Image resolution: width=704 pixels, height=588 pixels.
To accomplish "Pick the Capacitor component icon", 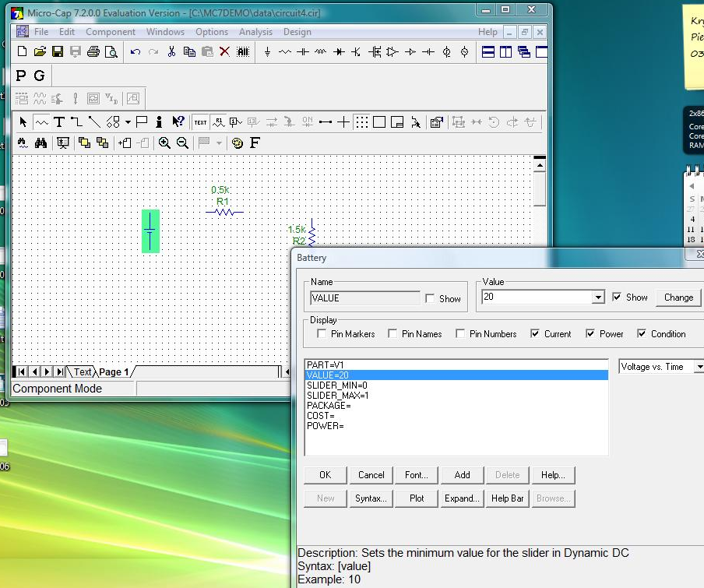I will click(303, 52).
